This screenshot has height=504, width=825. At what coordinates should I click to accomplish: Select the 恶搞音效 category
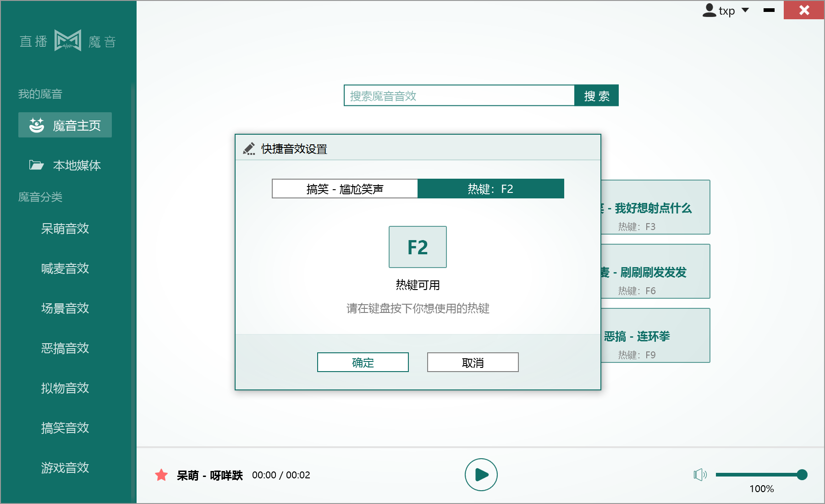(x=65, y=348)
